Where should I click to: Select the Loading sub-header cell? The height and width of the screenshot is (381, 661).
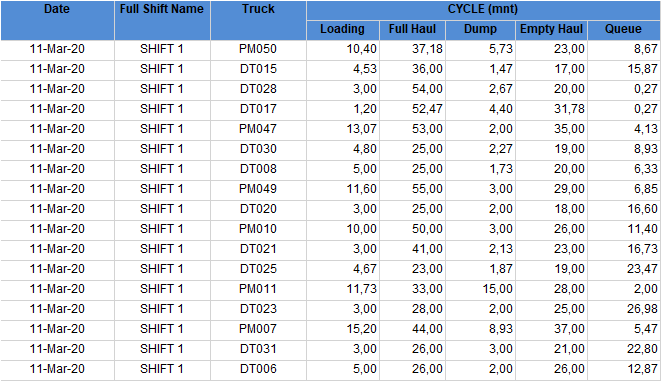[x=343, y=30]
